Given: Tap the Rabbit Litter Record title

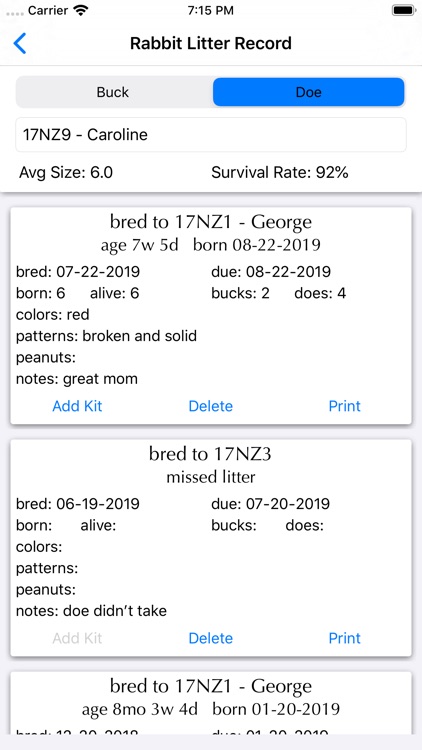Looking at the screenshot, I should tap(211, 44).
